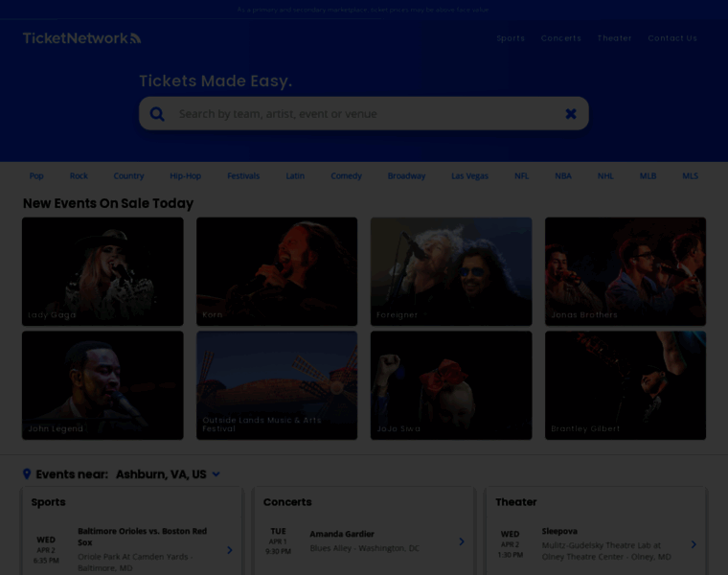
Task: Open chevron for Sleepova event
Action: tap(694, 544)
